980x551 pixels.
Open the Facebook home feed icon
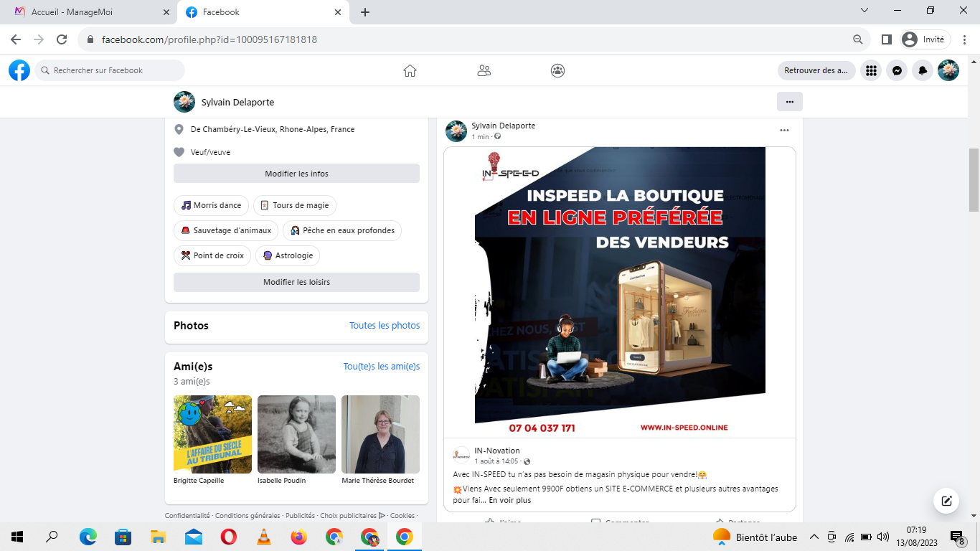pyautogui.click(x=410, y=70)
